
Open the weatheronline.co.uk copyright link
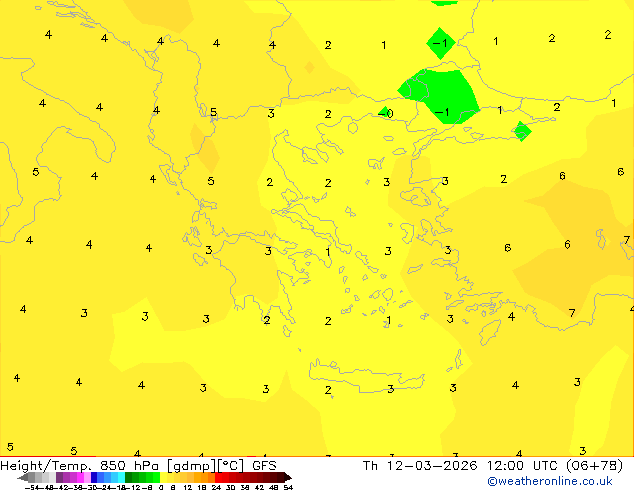point(549,481)
